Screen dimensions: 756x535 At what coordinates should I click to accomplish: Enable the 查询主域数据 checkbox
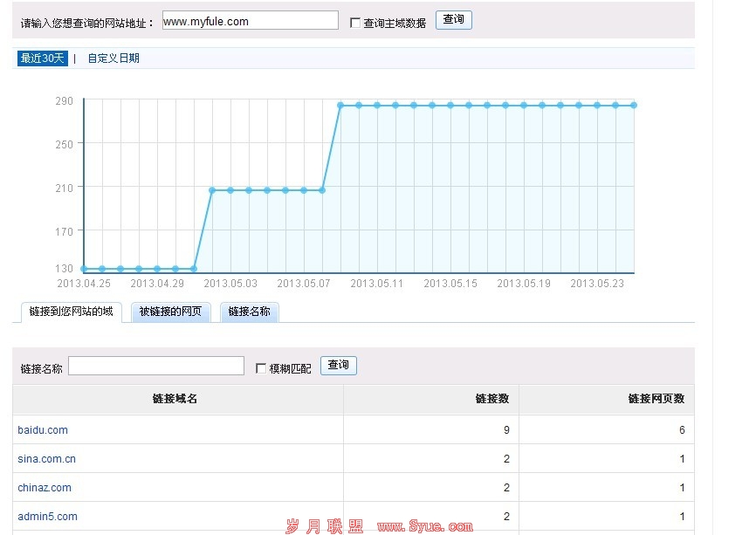[x=355, y=23]
